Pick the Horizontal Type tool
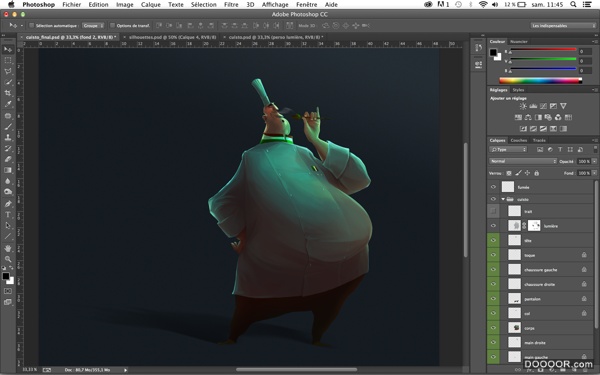 [x=8, y=215]
